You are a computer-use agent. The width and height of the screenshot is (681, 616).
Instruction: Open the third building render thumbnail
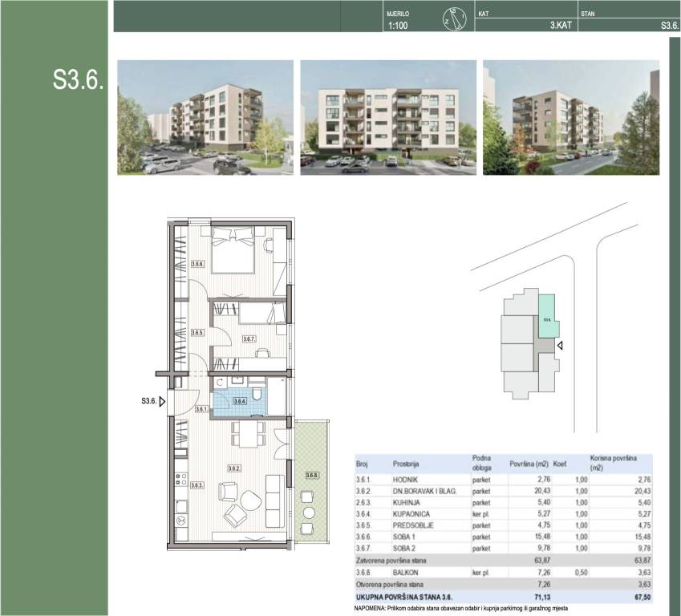click(570, 117)
